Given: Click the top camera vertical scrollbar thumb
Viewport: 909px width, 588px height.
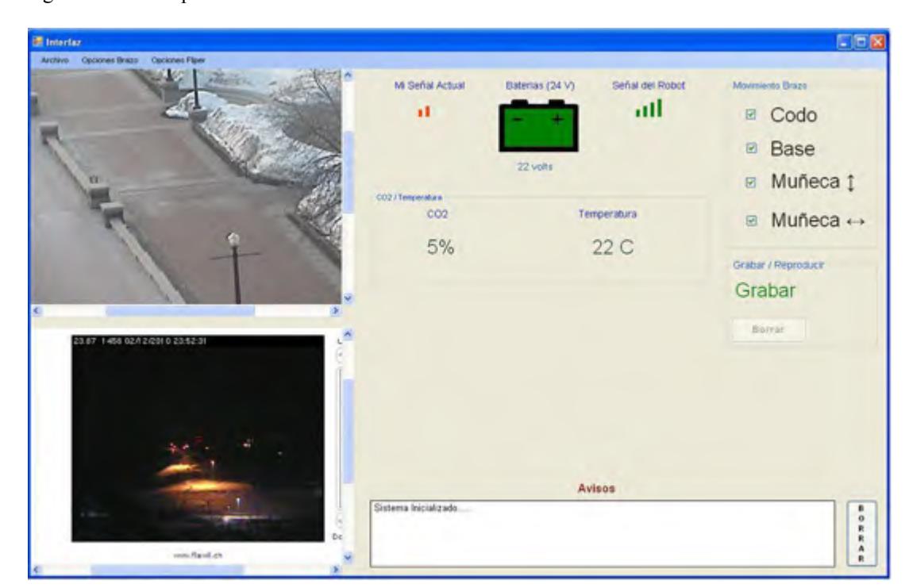Looking at the screenshot, I should coord(348,172).
